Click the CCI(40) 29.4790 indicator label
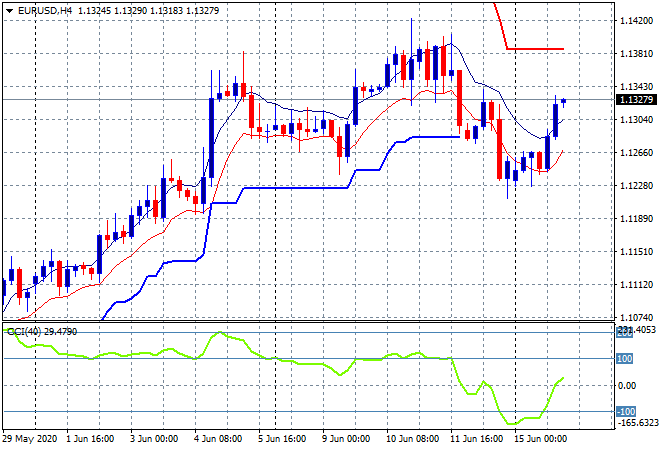Viewport: 660px width, 450px height. [42, 332]
